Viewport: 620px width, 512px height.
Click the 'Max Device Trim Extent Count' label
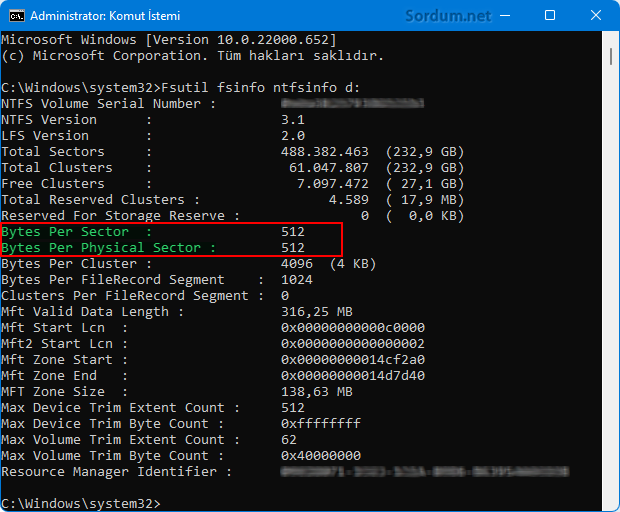(x=113, y=408)
